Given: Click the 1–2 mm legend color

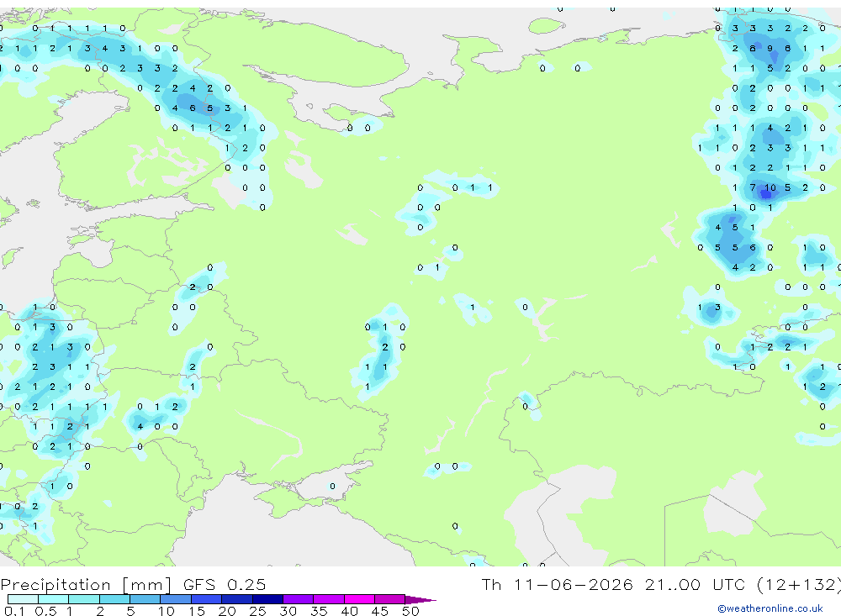Looking at the screenshot, I should (83, 599).
